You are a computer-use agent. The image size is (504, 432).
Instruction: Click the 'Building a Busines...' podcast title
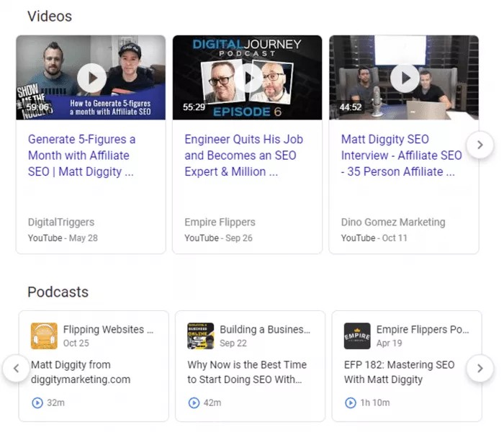(265, 330)
